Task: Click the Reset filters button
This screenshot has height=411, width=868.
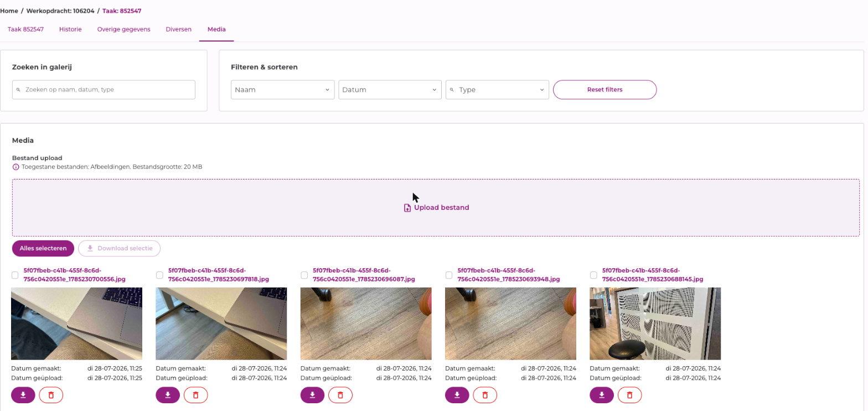Action: coord(605,90)
